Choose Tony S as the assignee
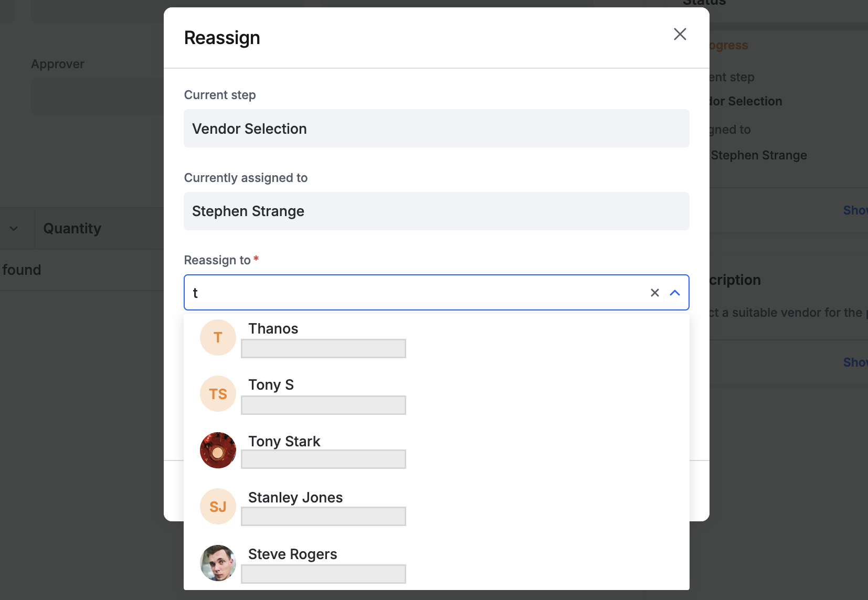 point(271,385)
